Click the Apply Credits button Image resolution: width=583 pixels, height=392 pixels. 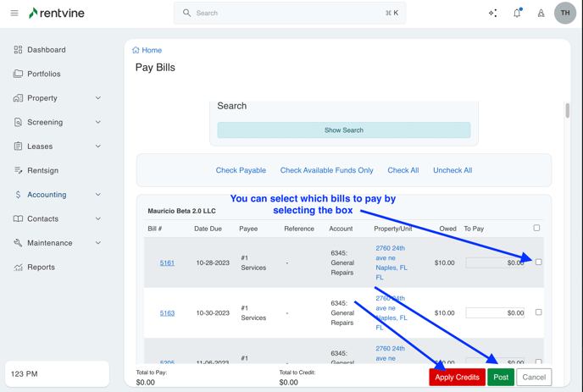(457, 378)
